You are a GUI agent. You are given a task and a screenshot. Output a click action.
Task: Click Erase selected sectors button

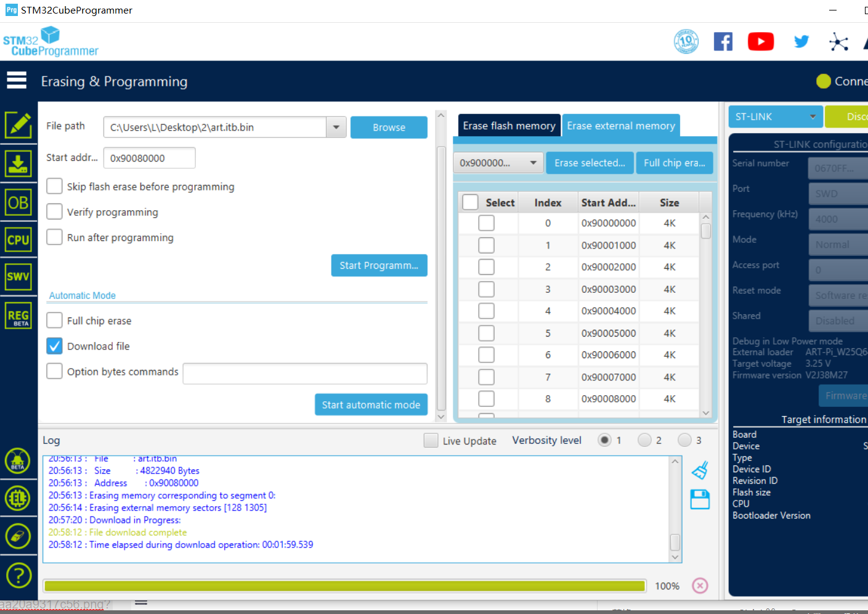click(x=590, y=163)
